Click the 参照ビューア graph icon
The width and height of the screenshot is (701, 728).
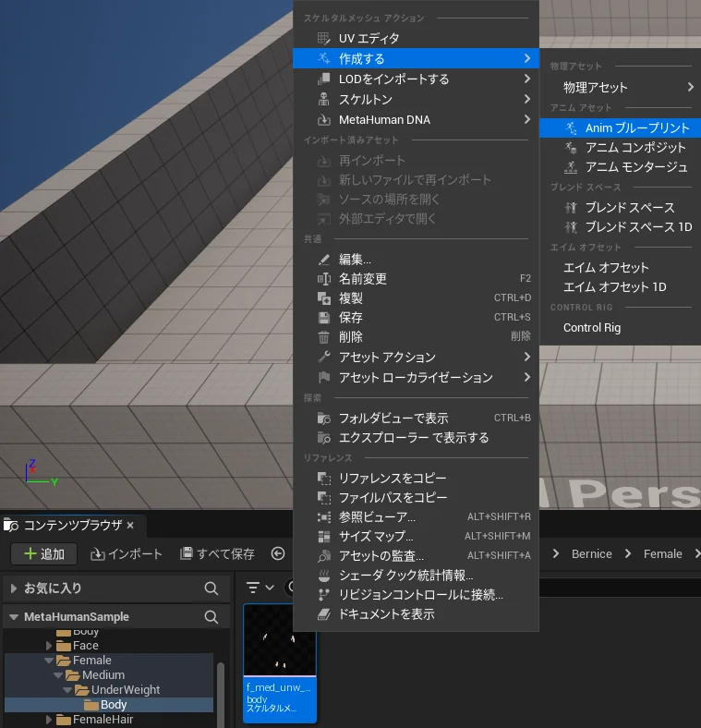coord(323,517)
